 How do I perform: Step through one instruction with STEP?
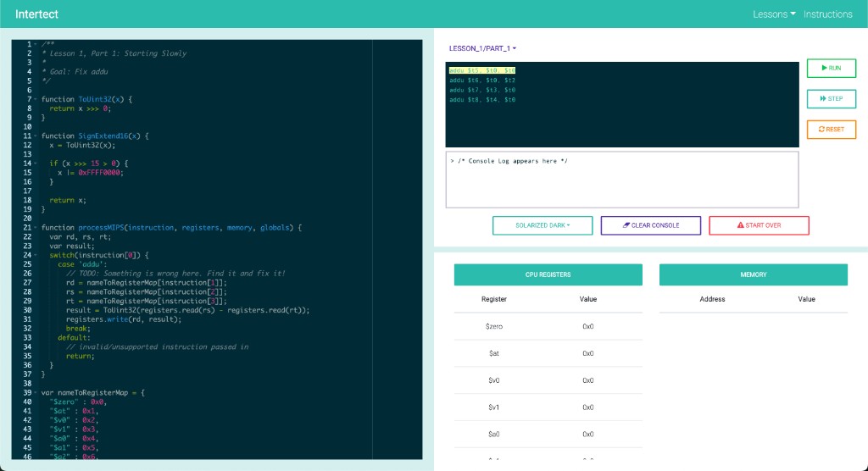coord(831,98)
